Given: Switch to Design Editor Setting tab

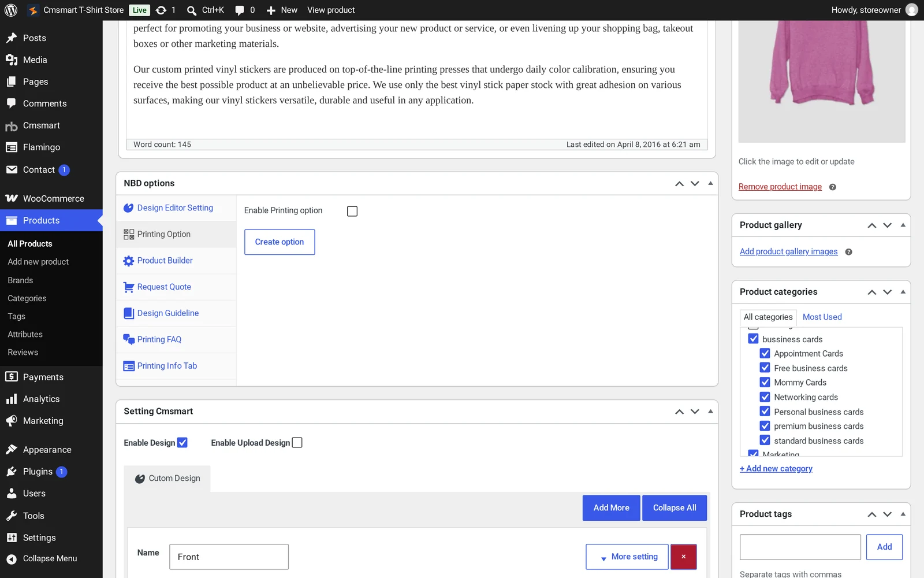Looking at the screenshot, I should pos(176,208).
